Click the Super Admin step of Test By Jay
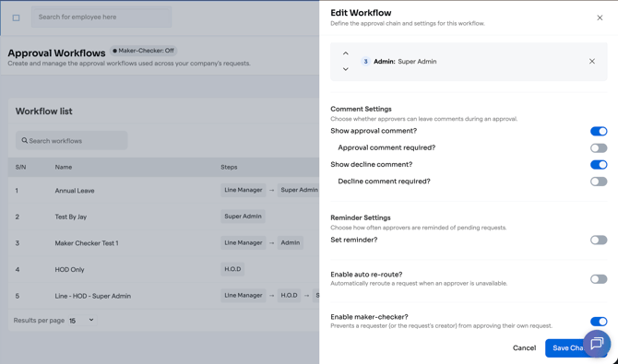The height and width of the screenshot is (364, 618). 243,217
